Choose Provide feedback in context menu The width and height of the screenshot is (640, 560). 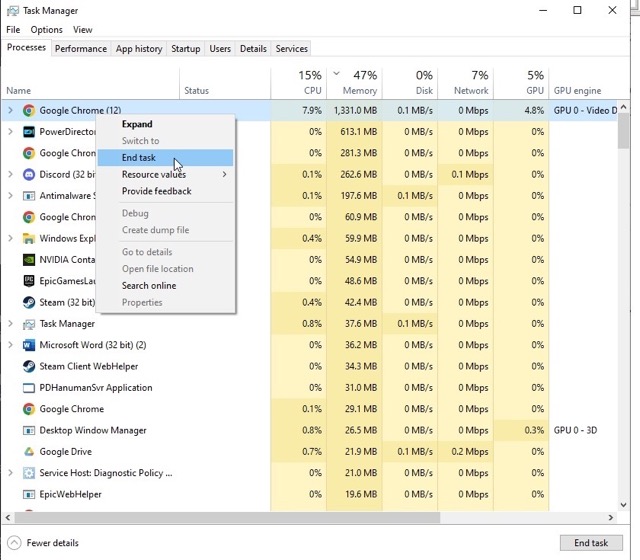(166, 191)
